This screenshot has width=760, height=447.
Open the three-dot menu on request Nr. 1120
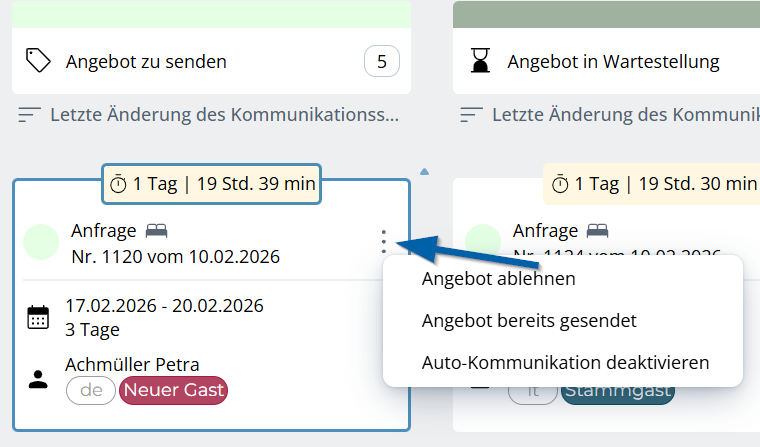point(383,241)
